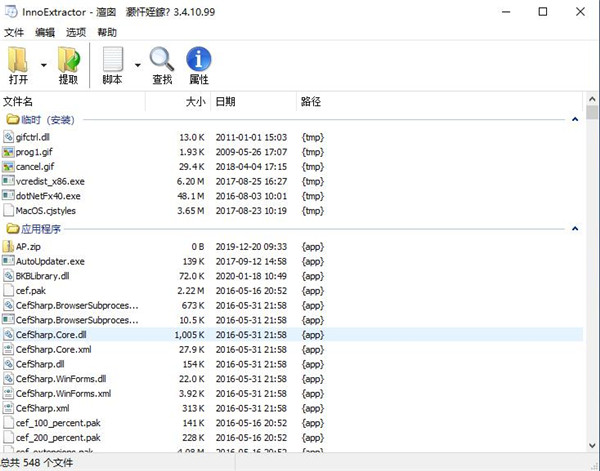Open the dropdown arrow beside 打开
The width and height of the screenshot is (600, 471).
(43, 66)
